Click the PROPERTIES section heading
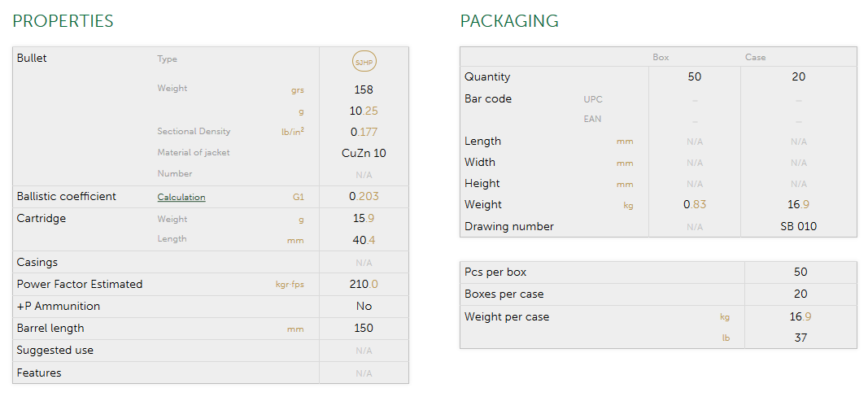868x401 pixels. tap(63, 21)
